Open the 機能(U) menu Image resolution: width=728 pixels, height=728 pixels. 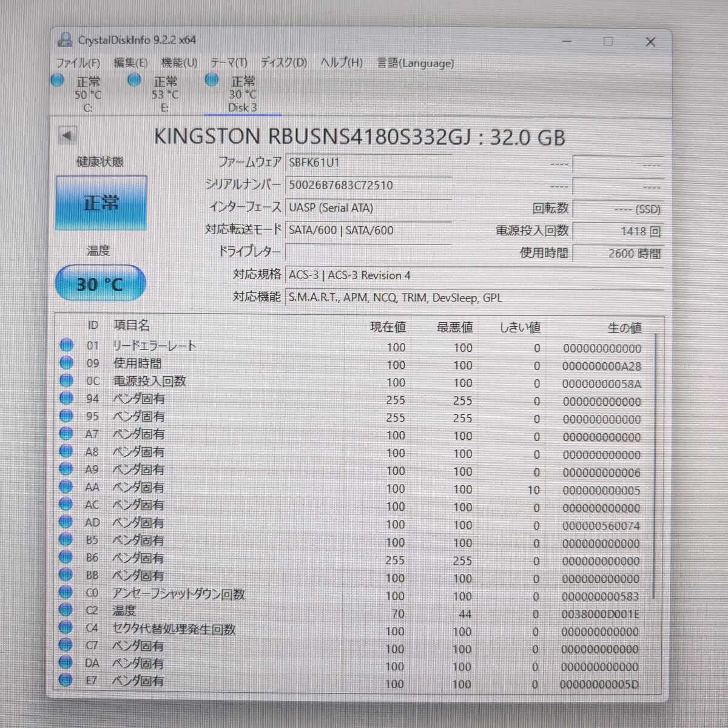click(179, 63)
